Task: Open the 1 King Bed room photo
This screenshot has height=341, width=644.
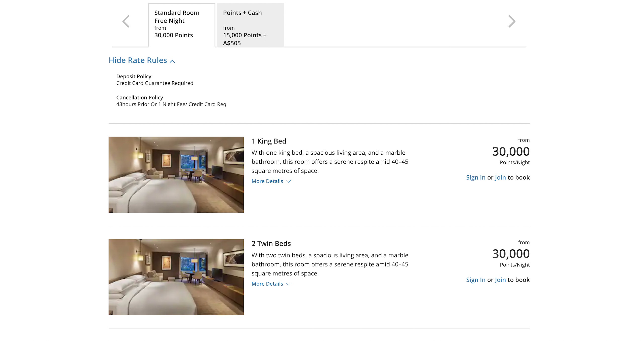Action: point(176,175)
